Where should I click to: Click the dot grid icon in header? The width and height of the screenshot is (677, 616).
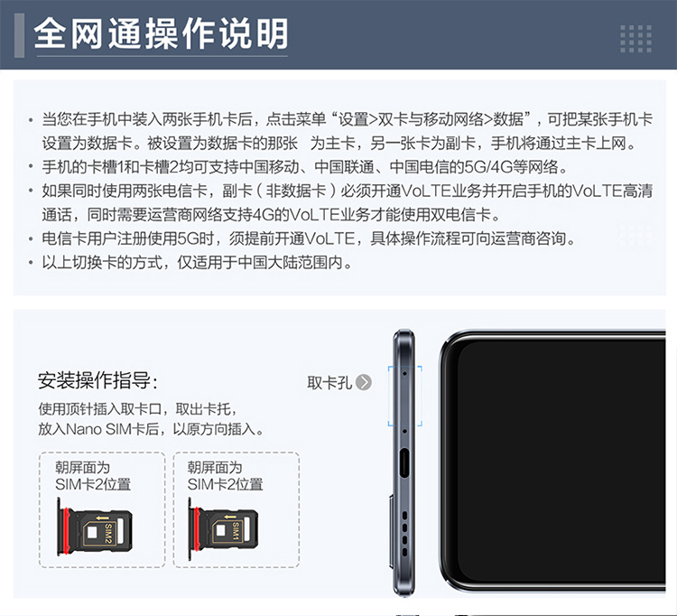pos(636,39)
